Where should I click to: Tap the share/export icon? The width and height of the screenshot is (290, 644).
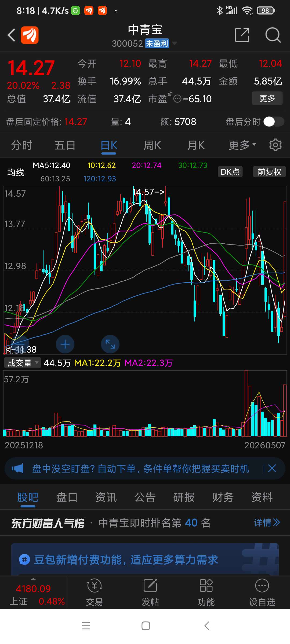pyautogui.click(x=242, y=35)
